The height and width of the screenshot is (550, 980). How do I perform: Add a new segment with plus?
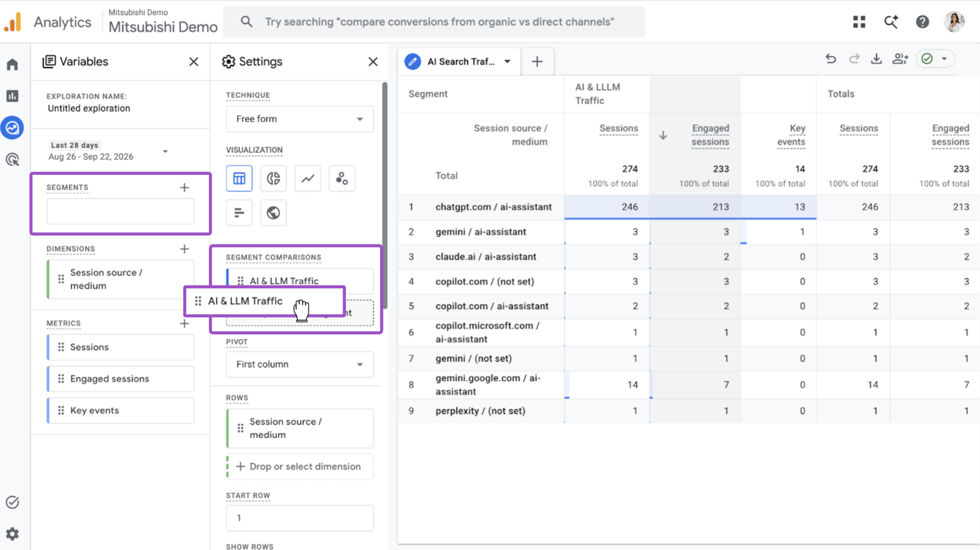click(185, 187)
